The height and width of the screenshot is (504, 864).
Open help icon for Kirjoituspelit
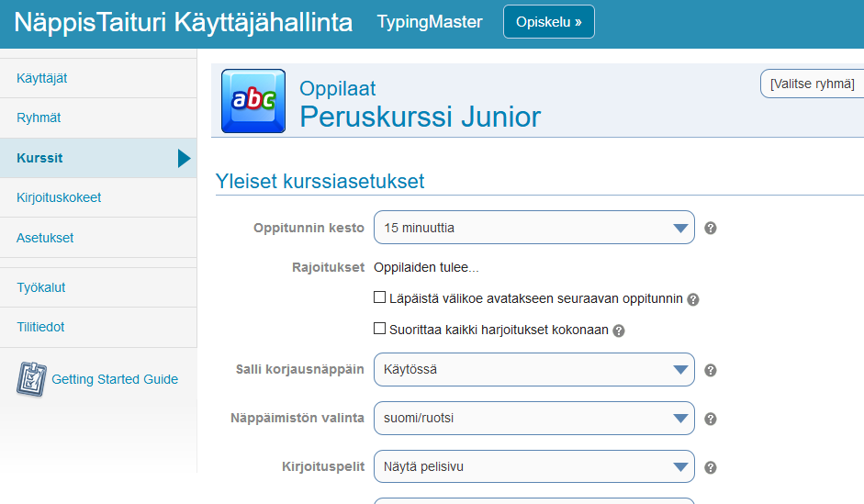coord(711,467)
